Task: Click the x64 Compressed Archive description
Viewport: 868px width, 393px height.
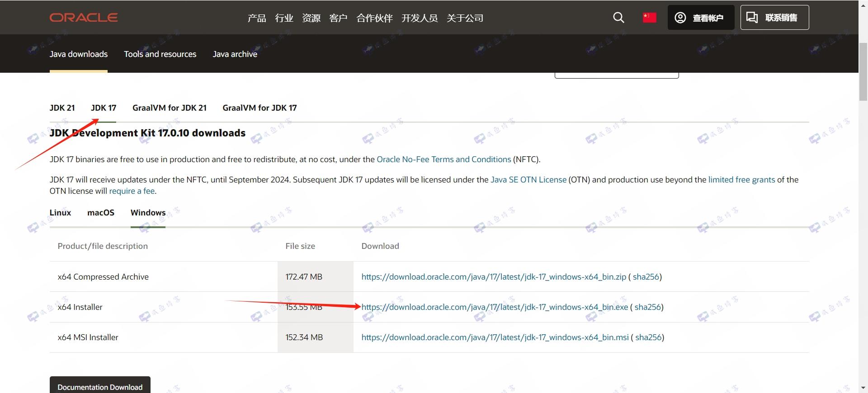Action: point(103,277)
